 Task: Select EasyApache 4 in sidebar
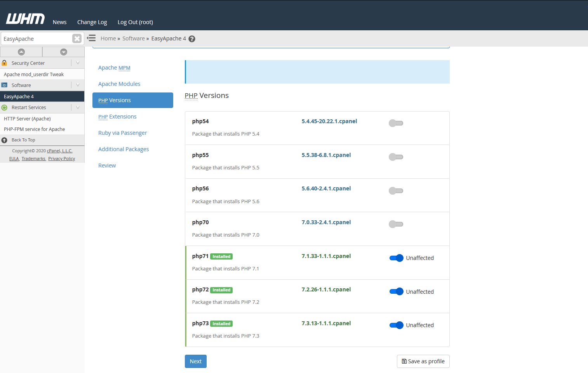(x=42, y=96)
